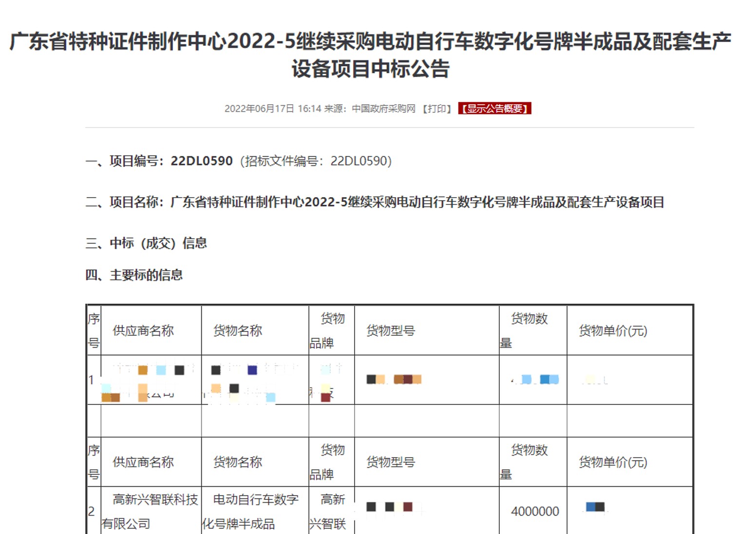Click the 【打印】 print link
756x534 pixels.
(437, 109)
